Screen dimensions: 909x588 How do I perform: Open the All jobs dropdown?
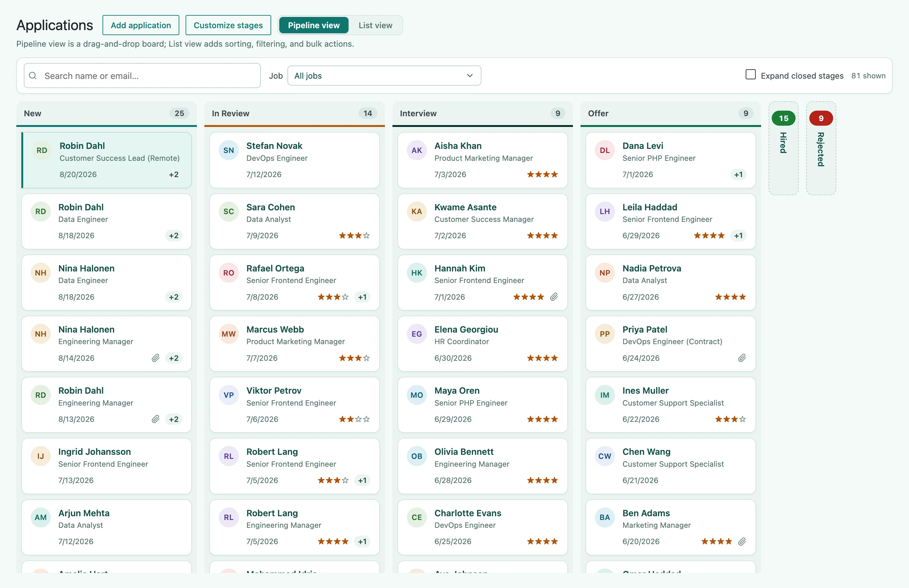click(384, 76)
